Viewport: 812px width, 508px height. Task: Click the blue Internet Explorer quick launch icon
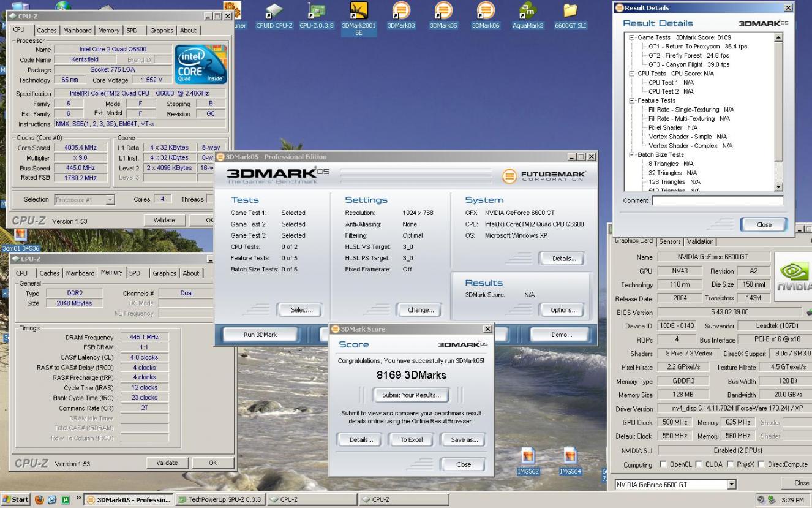(x=51, y=500)
